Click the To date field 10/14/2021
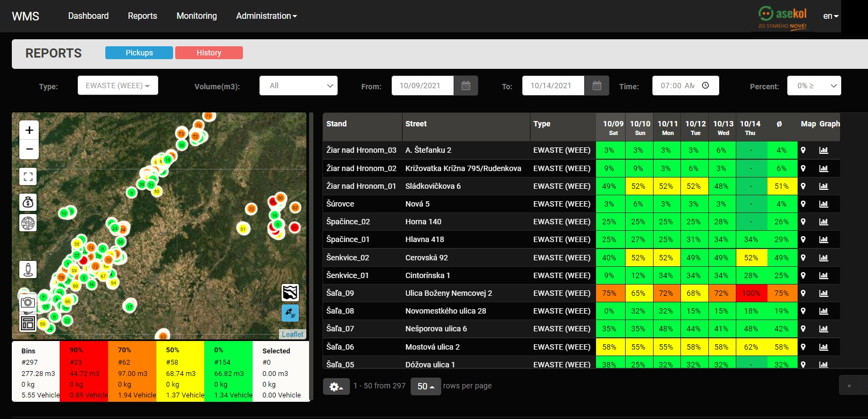This screenshot has height=419, width=868. 553,86
